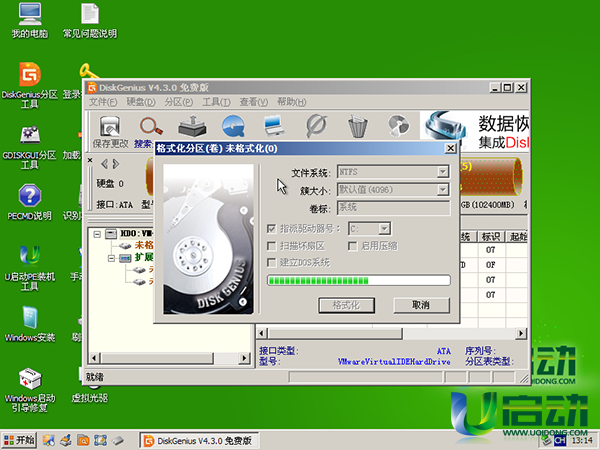The height and width of the screenshot is (450, 600).
Task: Open the 簇大小 默认值(4096) dropdown
Action: click(443, 189)
